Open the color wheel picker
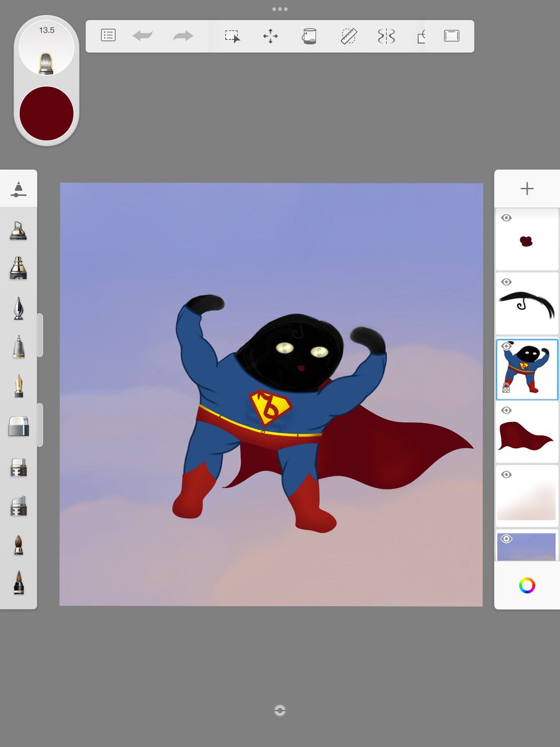Image resolution: width=560 pixels, height=747 pixels. click(526, 584)
